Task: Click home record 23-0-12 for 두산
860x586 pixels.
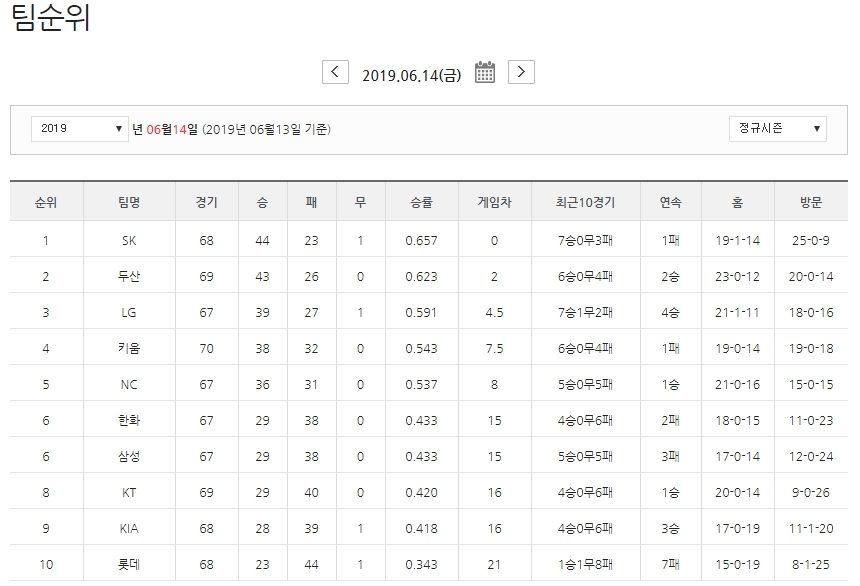Action: (737, 277)
